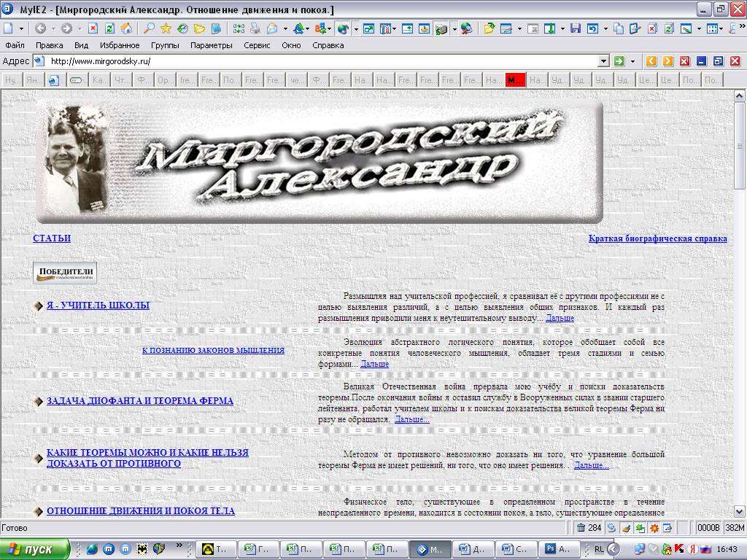
Task: Click the пуск Start button
Action: point(35,549)
